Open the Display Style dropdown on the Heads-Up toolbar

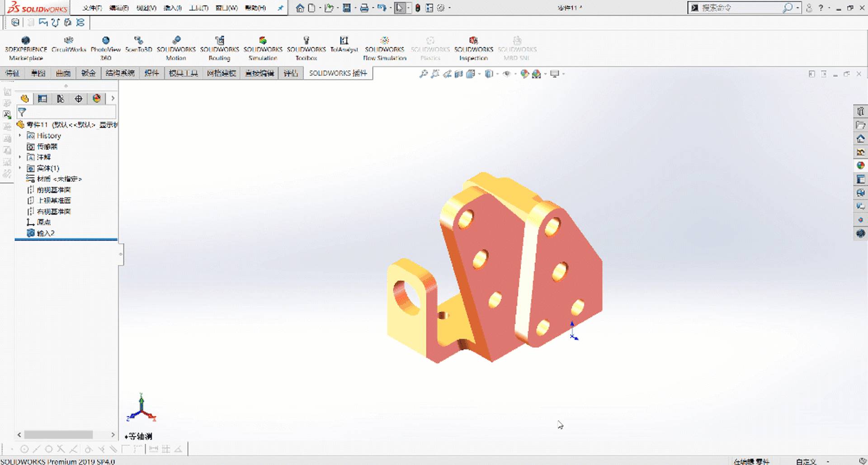pos(497,73)
